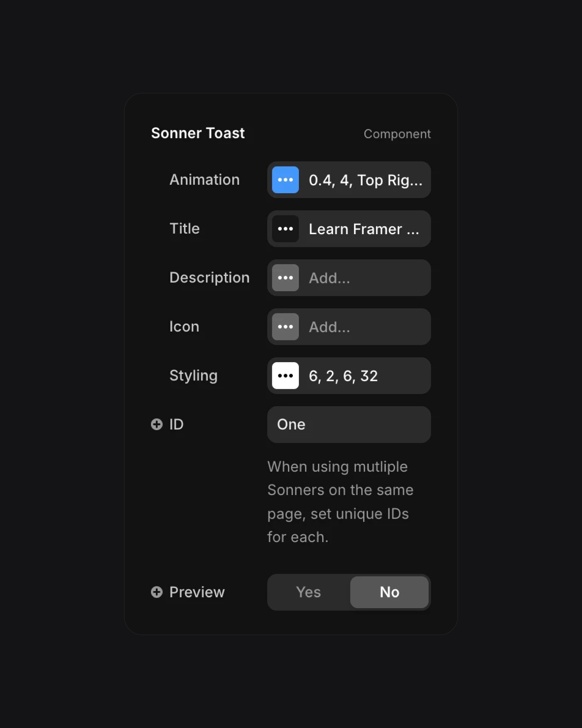
Task: Click the Sonner Toast header
Action: [x=198, y=133]
